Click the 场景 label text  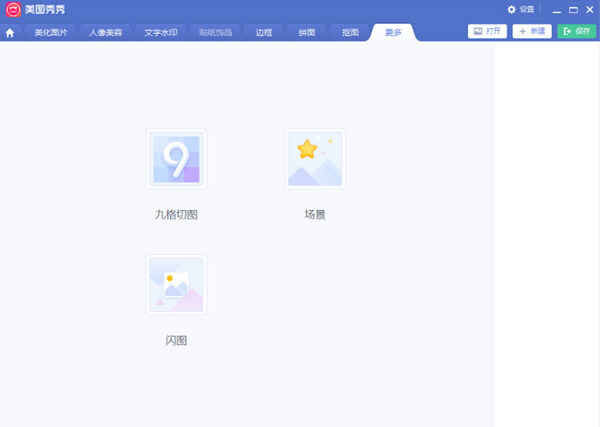(315, 215)
